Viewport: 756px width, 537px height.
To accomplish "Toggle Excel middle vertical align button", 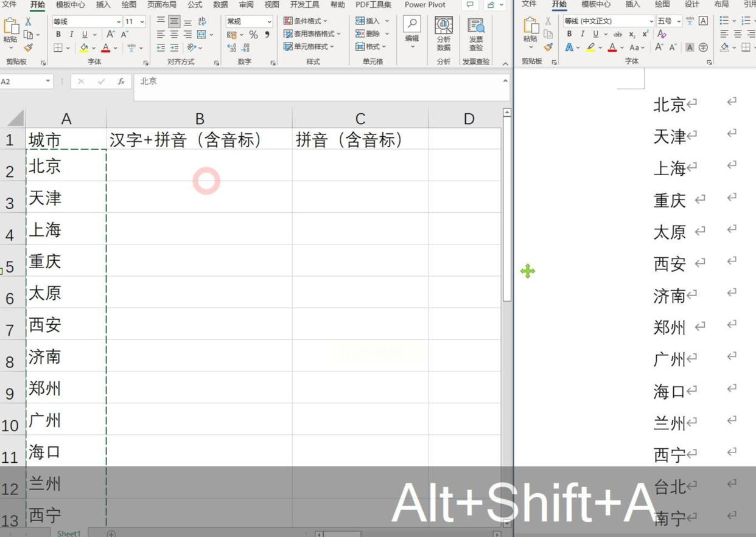I will [x=174, y=21].
